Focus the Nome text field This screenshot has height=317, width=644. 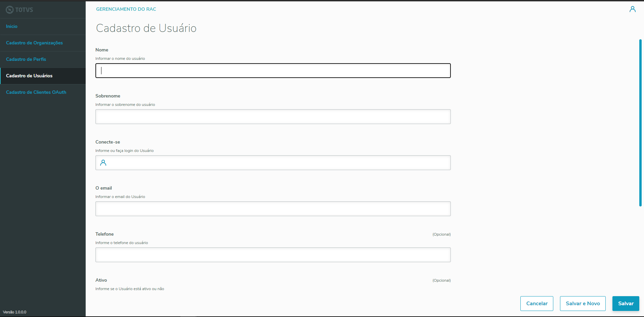(273, 71)
